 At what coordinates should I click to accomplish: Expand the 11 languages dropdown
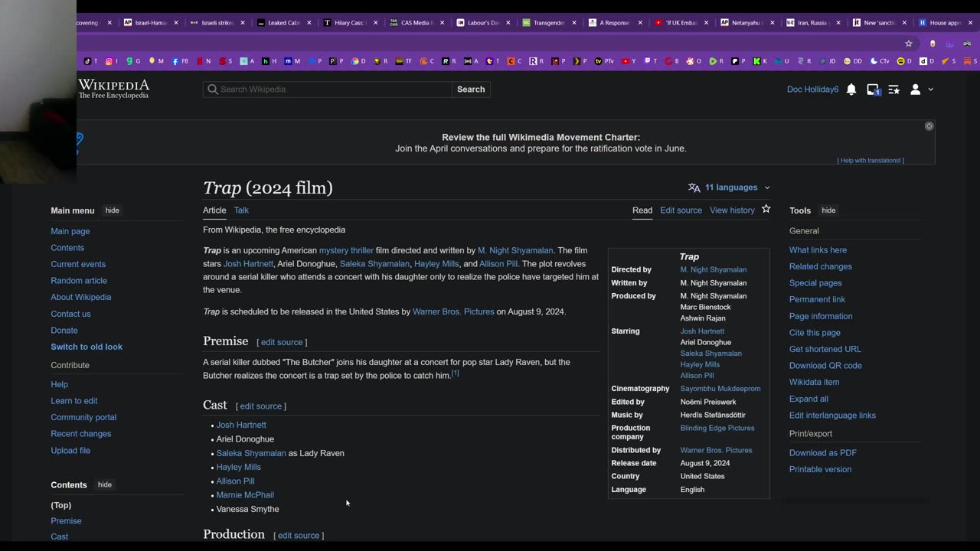[x=730, y=187]
